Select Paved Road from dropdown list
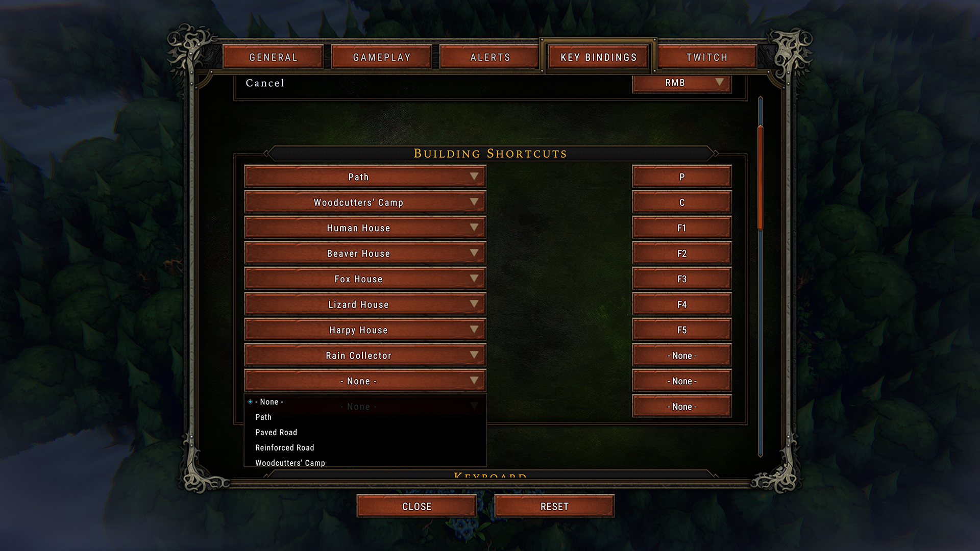The width and height of the screenshot is (980, 551). [x=277, y=432]
